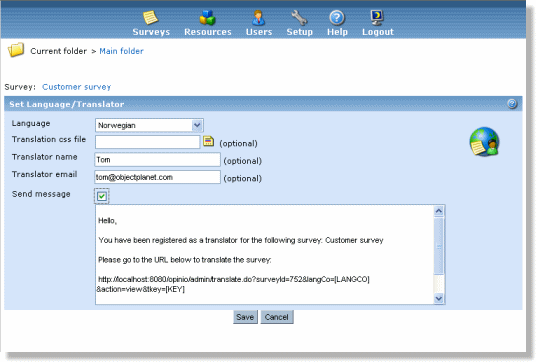Click the 'Translator email' label
Image resolution: width=536 pixels, height=362 pixels.
coord(44,174)
